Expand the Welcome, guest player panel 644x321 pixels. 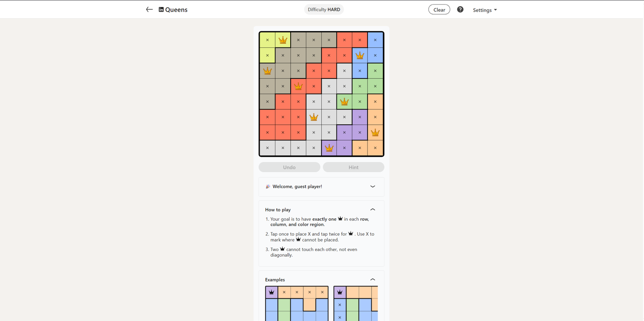[372, 187]
